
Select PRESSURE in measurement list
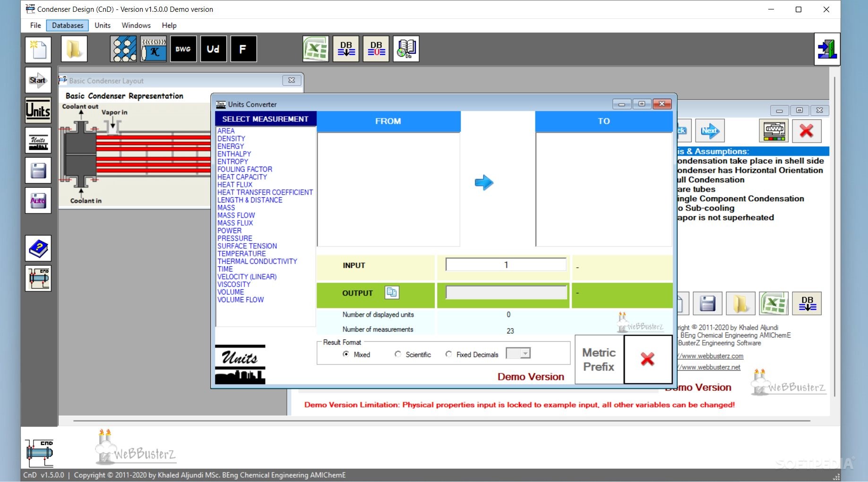[x=235, y=238]
